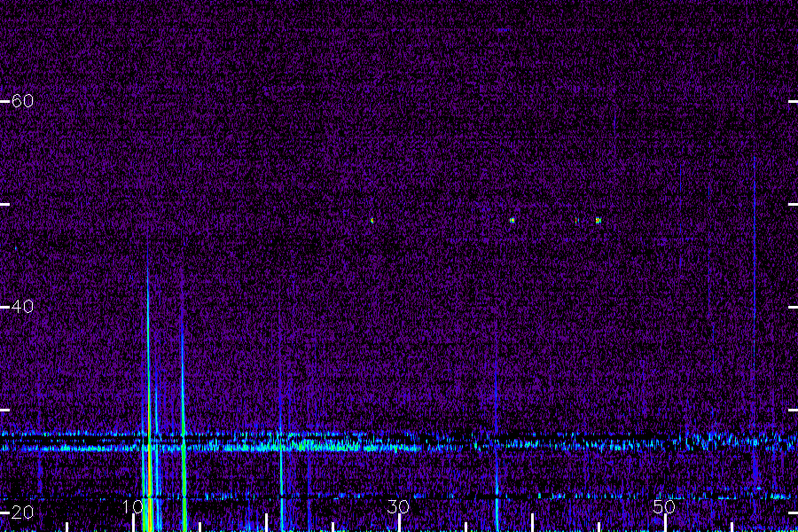Click the "30" horizontal axis label
Image resolution: width=798 pixels, height=532 pixels.
tap(398, 506)
